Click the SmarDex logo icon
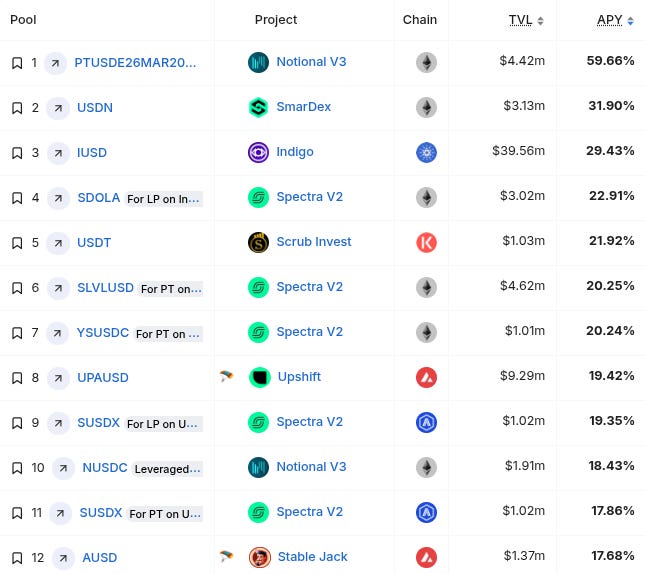The image size is (645, 574). pos(258,107)
